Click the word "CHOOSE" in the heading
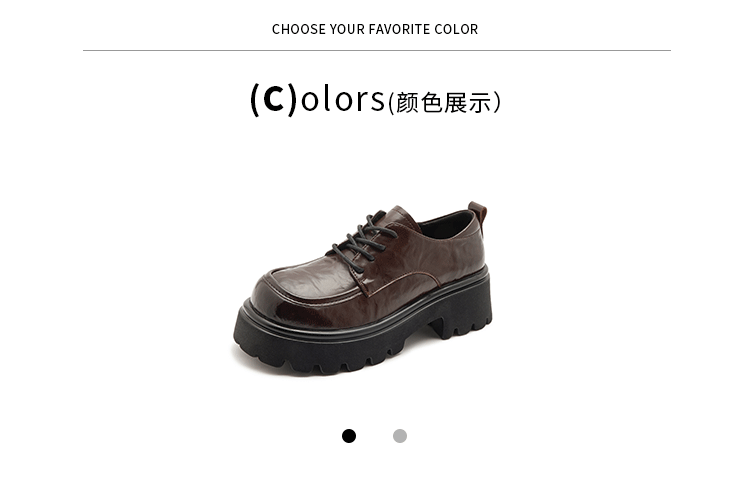750x502 pixels. point(298,29)
